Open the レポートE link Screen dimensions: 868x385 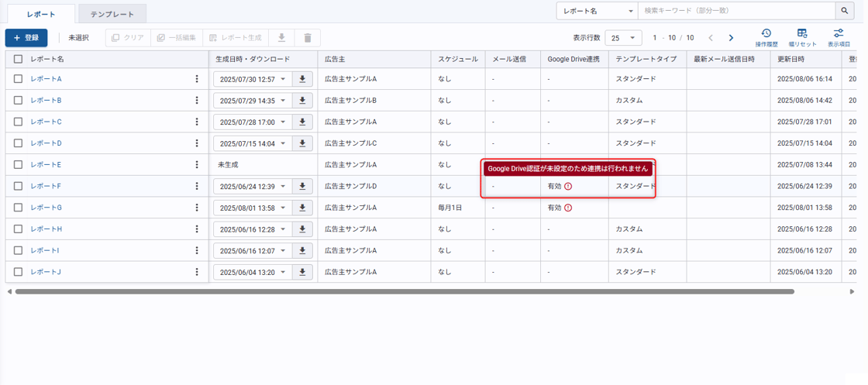point(46,165)
